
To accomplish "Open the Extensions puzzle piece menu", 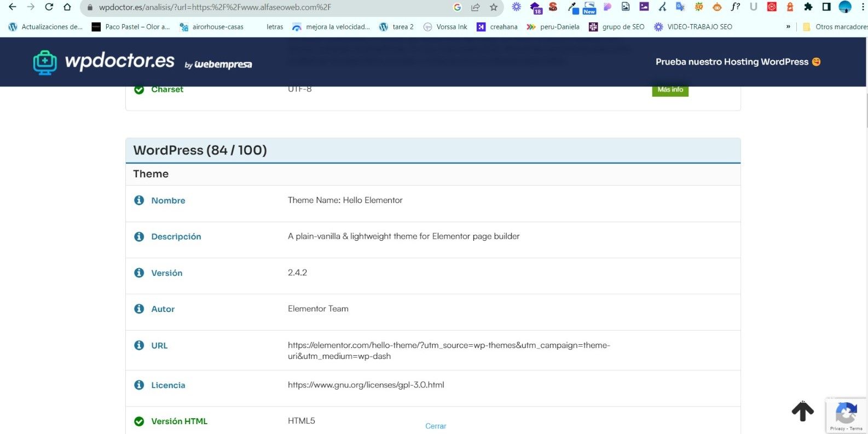I will (808, 7).
